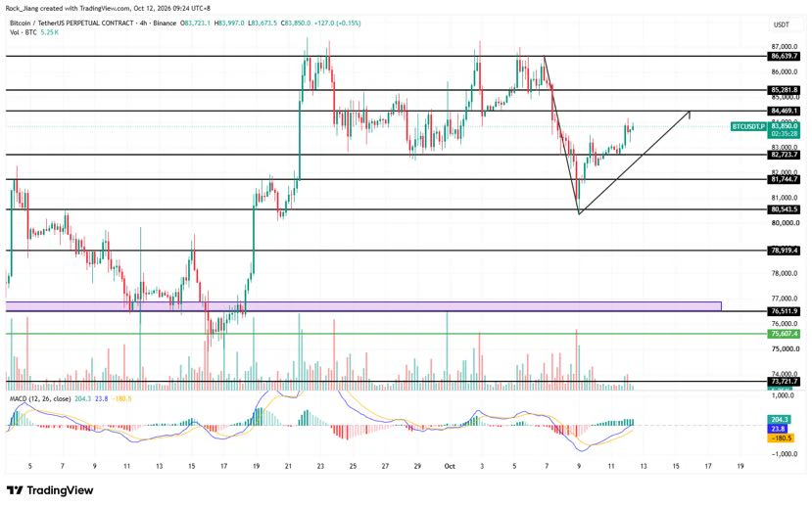This screenshot has width=812, height=507.
Task: Click the USDT currency button
Action: click(x=781, y=24)
